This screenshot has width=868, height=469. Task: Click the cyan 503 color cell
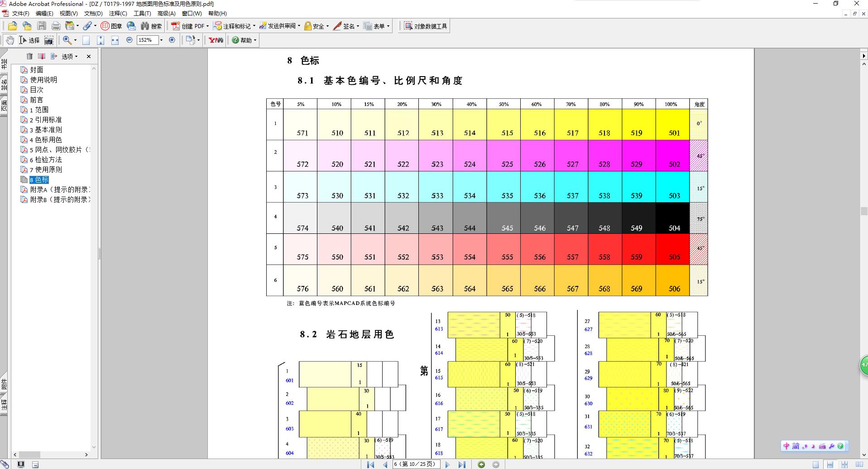672,187
